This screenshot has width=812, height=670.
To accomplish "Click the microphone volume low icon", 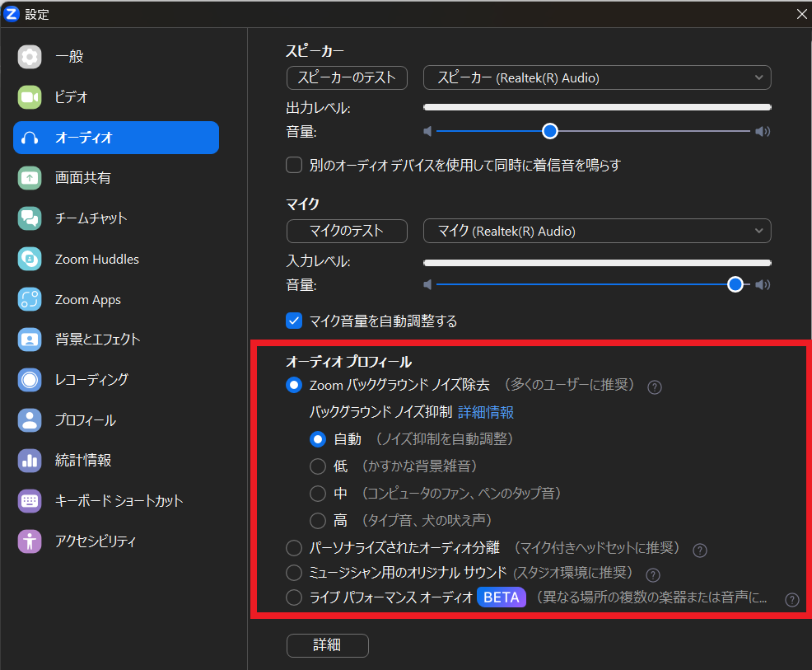I will pyautogui.click(x=427, y=284).
